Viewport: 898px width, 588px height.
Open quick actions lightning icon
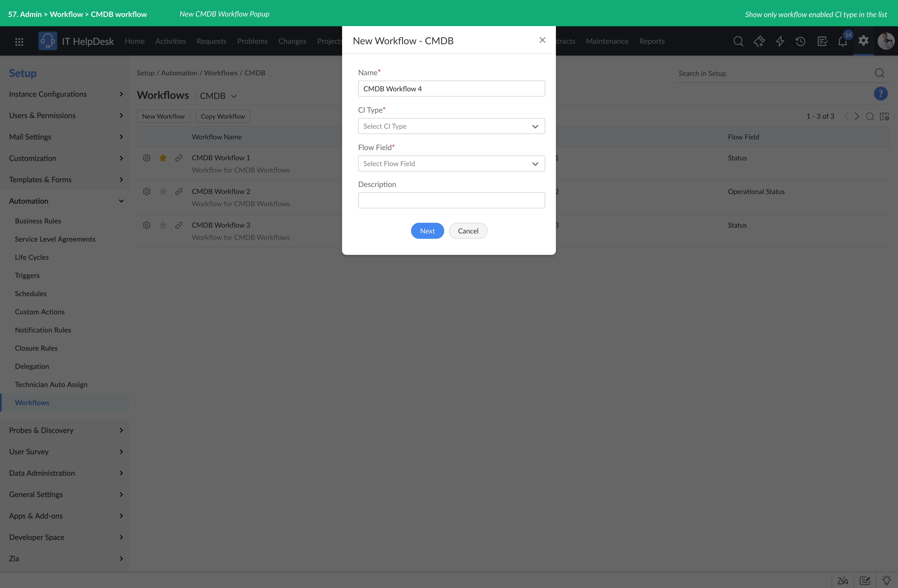coord(780,41)
